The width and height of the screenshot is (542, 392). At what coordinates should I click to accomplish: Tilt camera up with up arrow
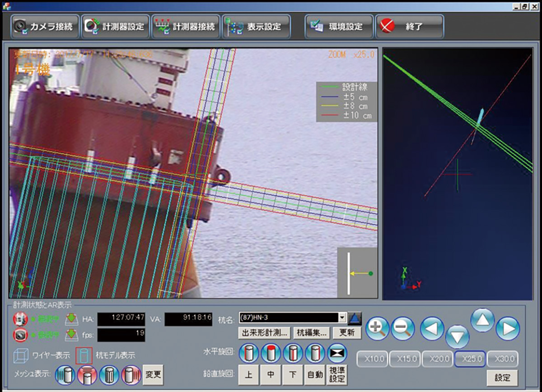tap(482, 319)
